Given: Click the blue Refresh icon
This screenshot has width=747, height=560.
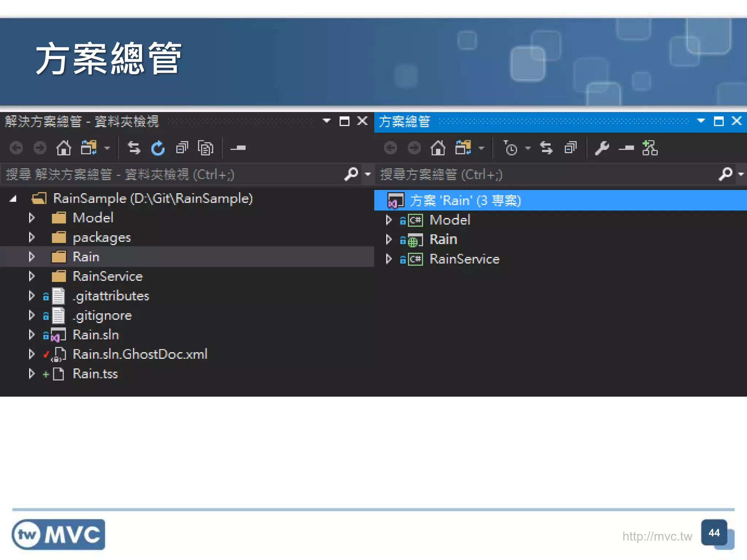Looking at the screenshot, I should click(158, 148).
